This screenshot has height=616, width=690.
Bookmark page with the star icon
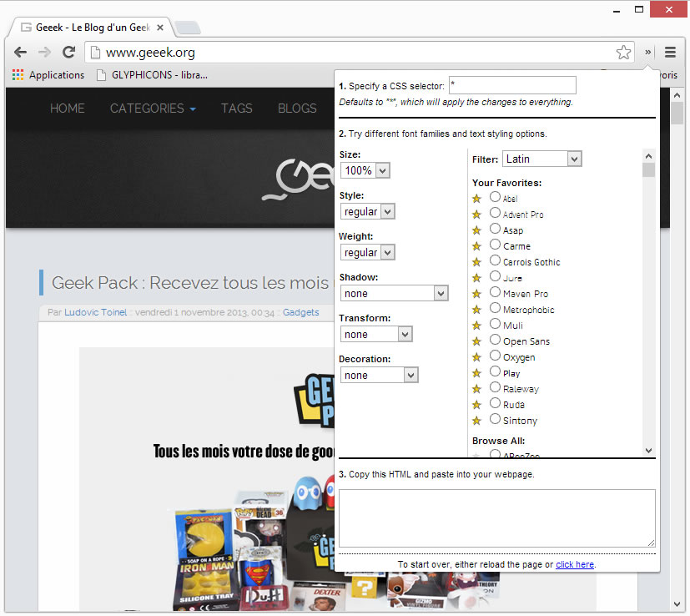pyautogui.click(x=623, y=53)
